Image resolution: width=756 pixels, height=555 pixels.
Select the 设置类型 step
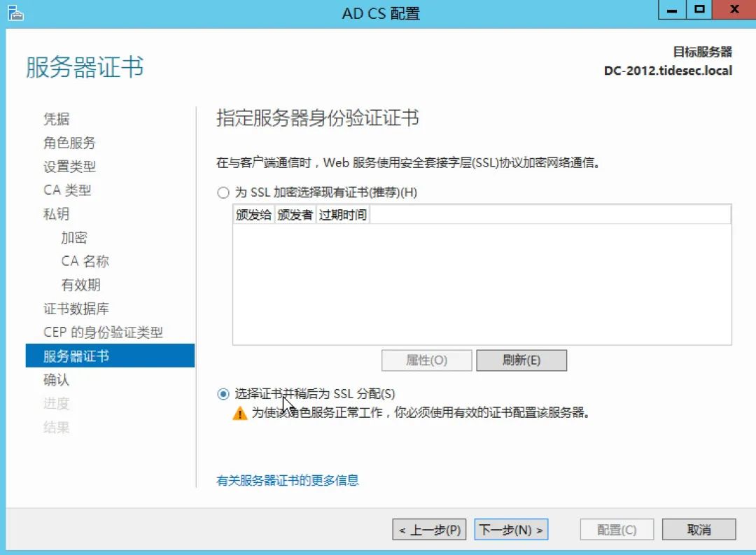(69, 167)
